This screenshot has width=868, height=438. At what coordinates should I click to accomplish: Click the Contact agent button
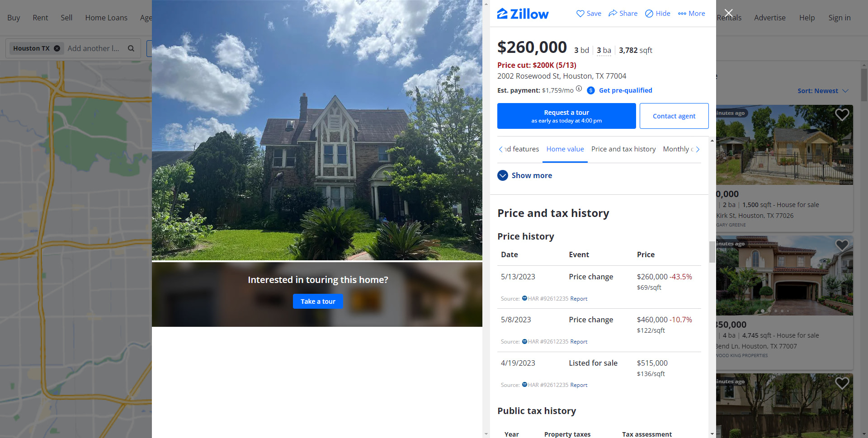pyautogui.click(x=674, y=116)
